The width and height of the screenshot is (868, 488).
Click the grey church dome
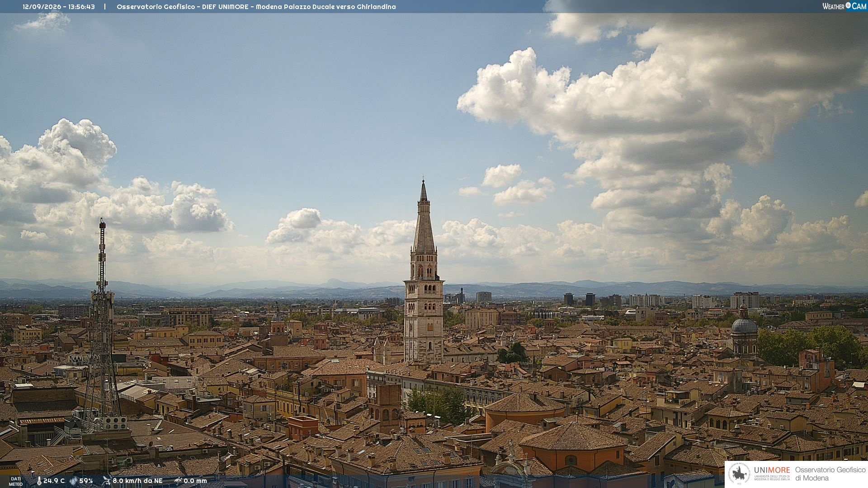pos(744,325)
